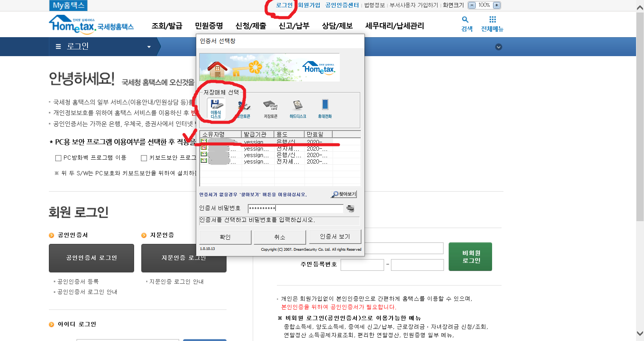The width and height of the screenshot is (644, 341).
Task: Click the certificate icon in the third row
Action: click(203, 154)
